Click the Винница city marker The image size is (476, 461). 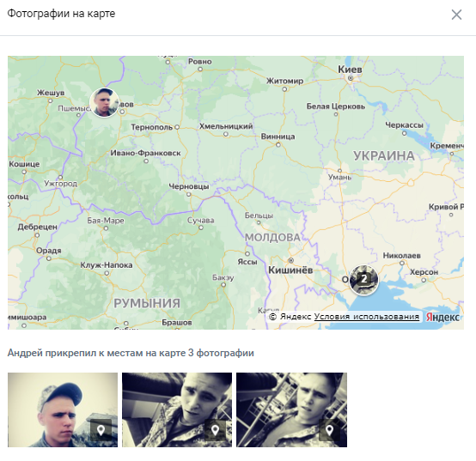(278, 145)
